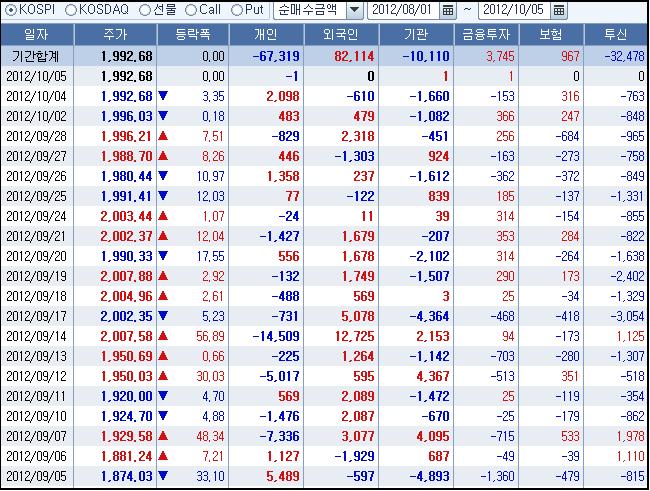Click the down arrow beside 1,920.00

[x=163, y=396]
